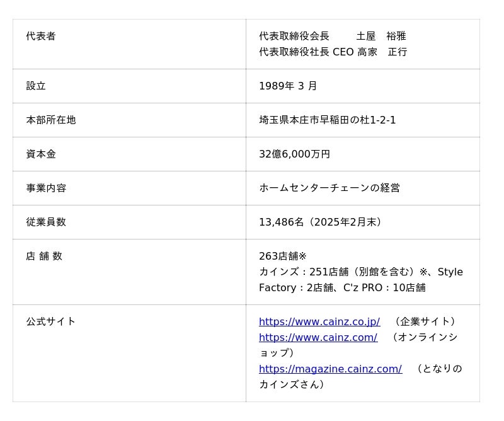Open the cainz.co.jp corporate site link

click(319, 321)
